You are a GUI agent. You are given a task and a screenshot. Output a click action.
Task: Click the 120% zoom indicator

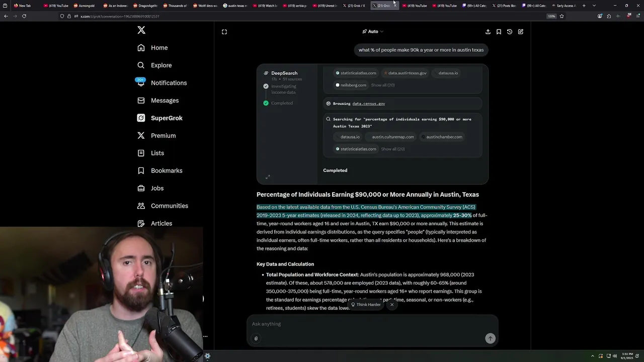tap(551, 16)
